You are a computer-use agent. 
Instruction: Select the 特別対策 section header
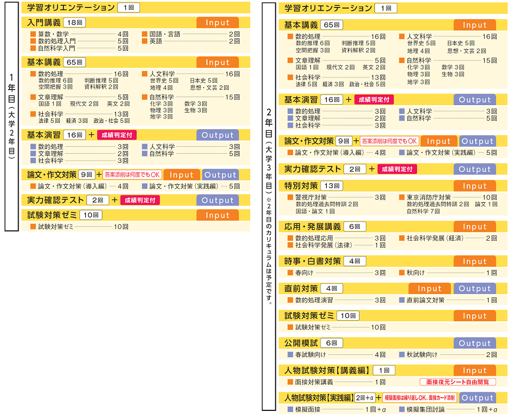[x=301, y=186]
